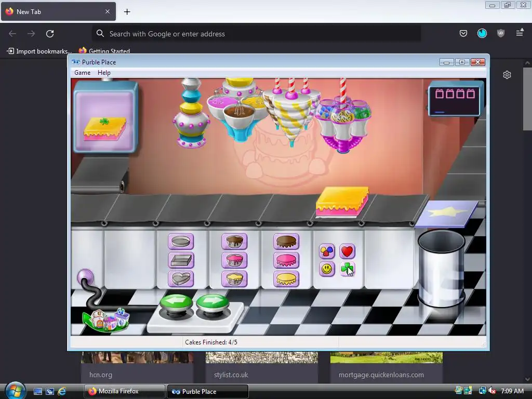Close the New Tab in Firefox

[108, 11]
